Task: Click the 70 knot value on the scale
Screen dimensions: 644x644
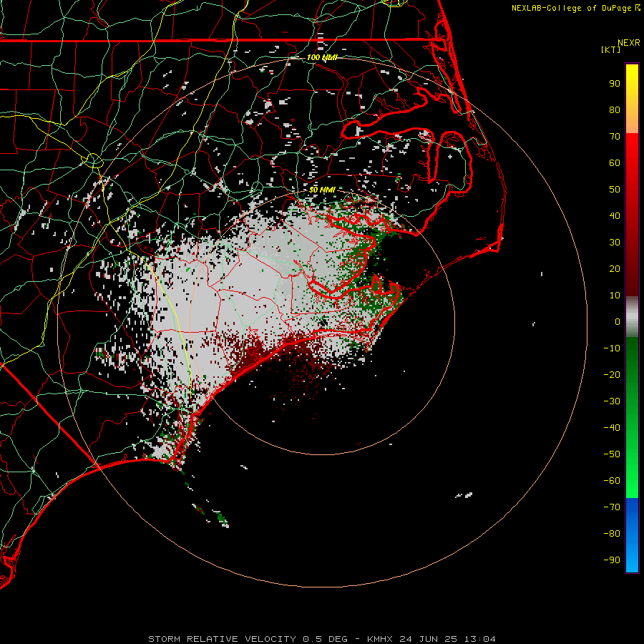Action: [x=615, y=137]
